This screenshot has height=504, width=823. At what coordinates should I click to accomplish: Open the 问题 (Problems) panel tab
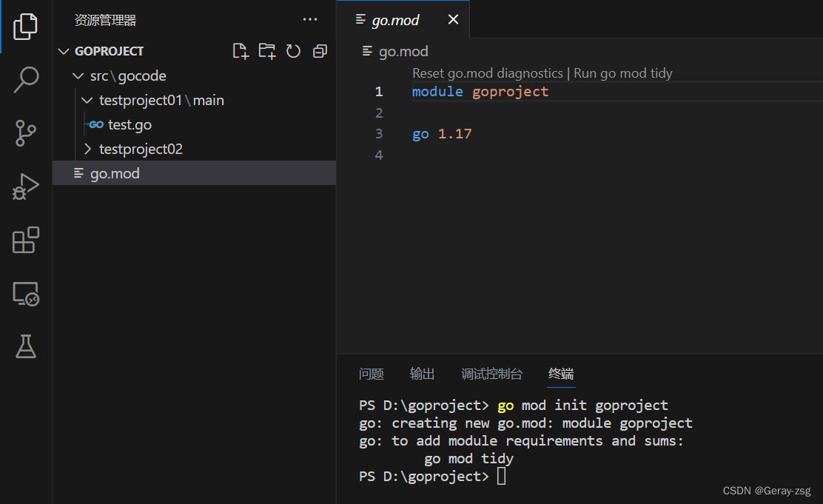371,374
